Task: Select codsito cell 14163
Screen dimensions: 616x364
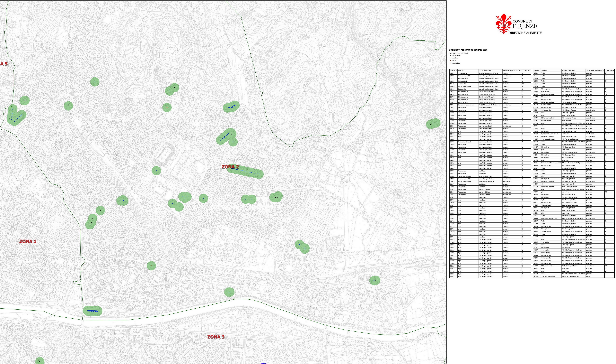Action: tap(537, 131)
